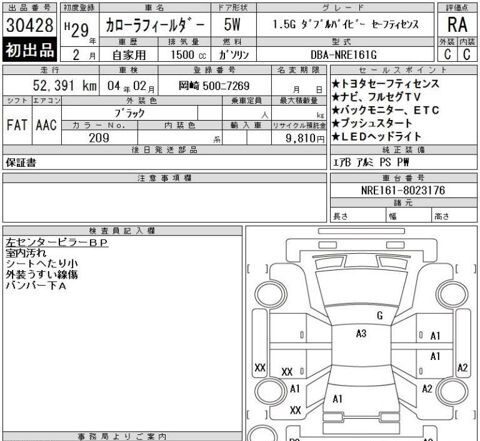Click the 長さ dimension field
Viewport: 480px width, 441px height.
pyautogui.click(x=359, y=216)
